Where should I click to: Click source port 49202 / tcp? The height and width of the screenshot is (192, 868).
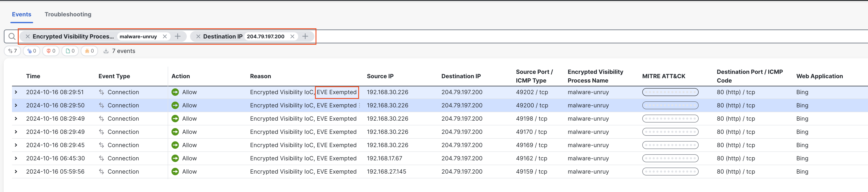532,92
